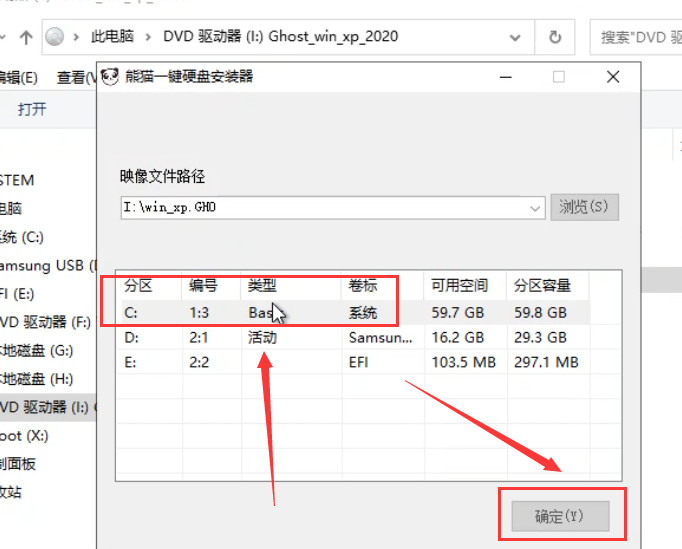Viewport: 682px width, 549px height.
Task: Open the 查看 menu in Explorer
Action: click(77, 78)
